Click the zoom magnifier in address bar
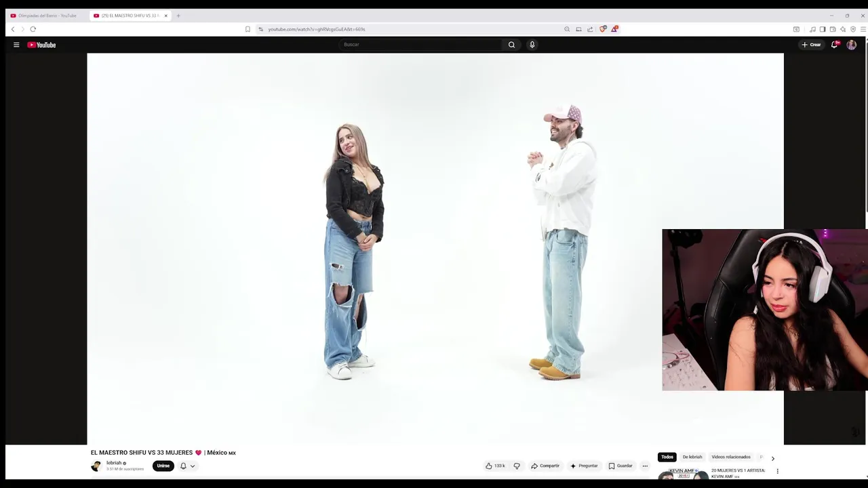 click(567, 29)
